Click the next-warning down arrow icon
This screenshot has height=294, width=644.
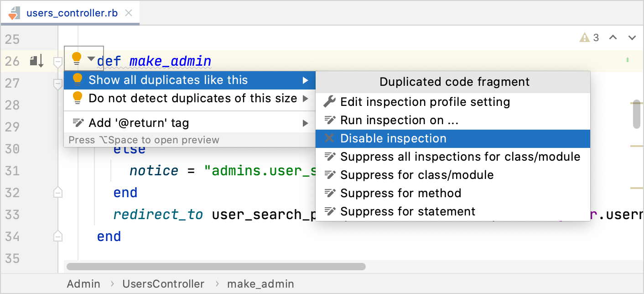point(632,37)
